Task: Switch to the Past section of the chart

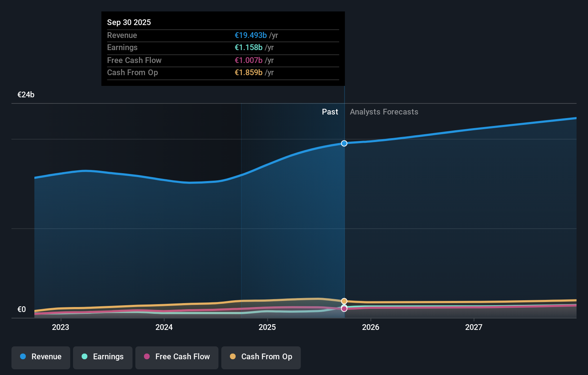Action: pyautogui.click(x=330, y=112)
